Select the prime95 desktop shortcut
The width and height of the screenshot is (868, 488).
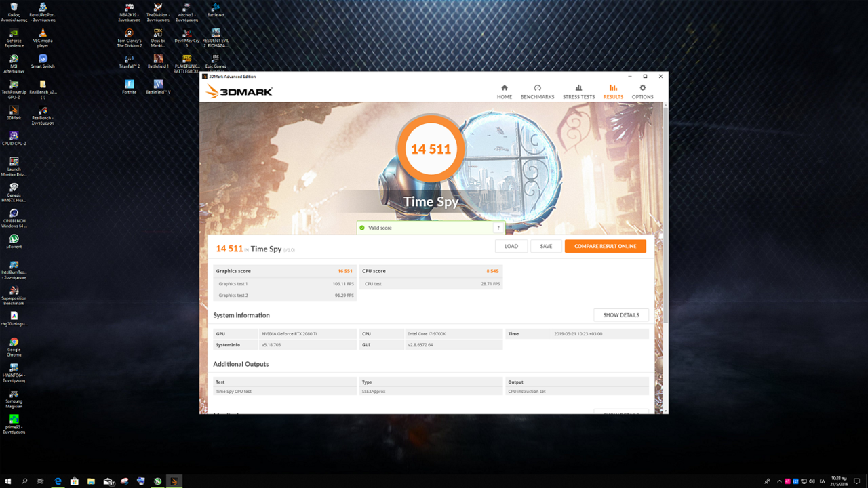14,425
